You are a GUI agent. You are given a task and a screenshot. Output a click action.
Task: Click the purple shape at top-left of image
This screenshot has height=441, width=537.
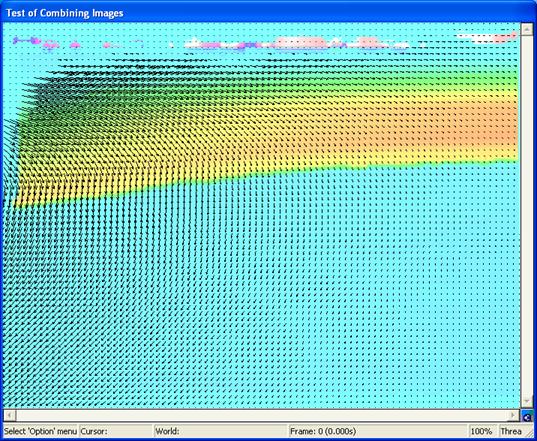(x=27, y=40)
